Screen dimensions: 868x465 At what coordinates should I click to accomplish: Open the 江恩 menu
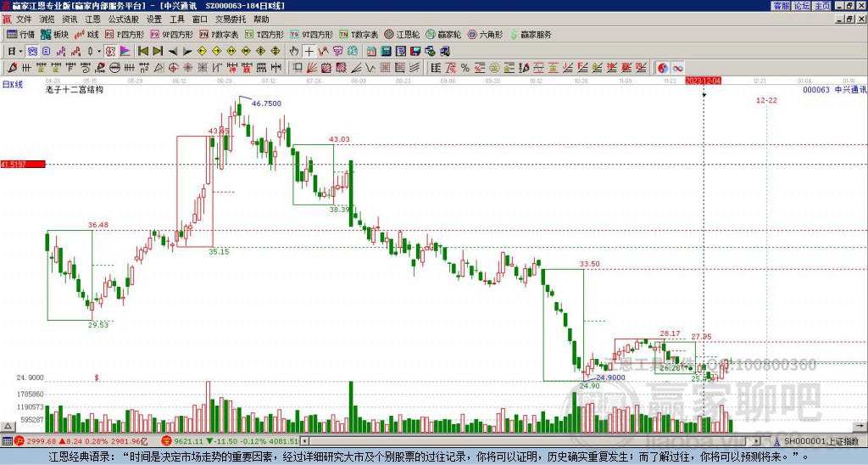[x=92, y=20]
